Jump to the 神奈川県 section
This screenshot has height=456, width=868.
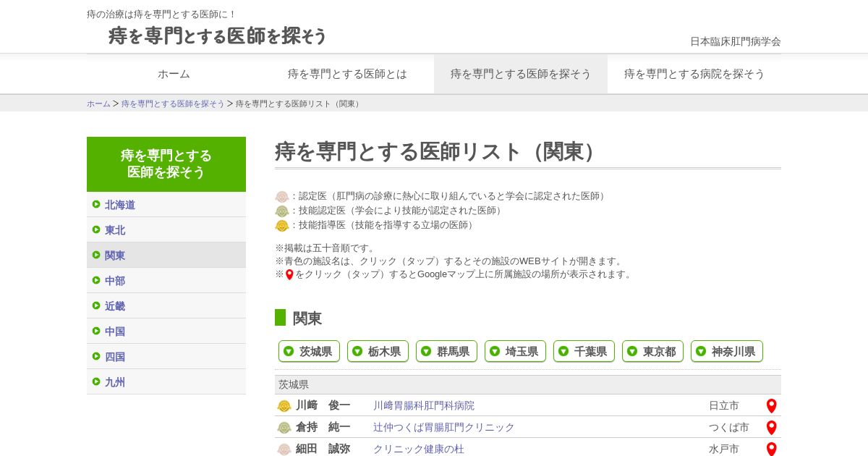[x=727, y=351]
